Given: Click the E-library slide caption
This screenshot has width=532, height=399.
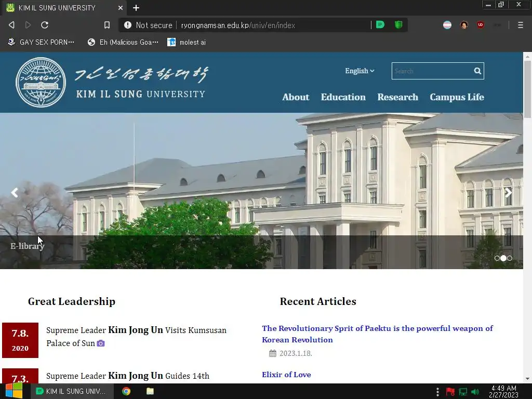Looking at the screenshot, I should click(x=27, y=246).
